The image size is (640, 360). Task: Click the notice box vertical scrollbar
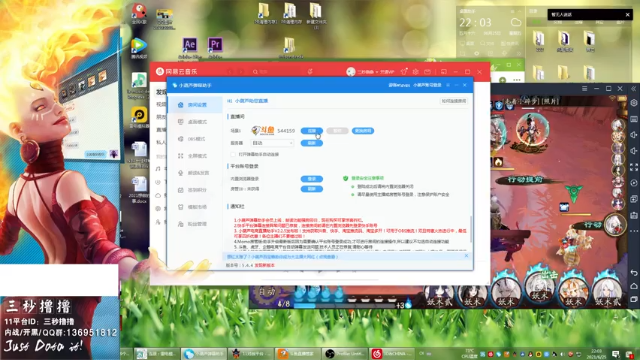click(x=471, y=229)
